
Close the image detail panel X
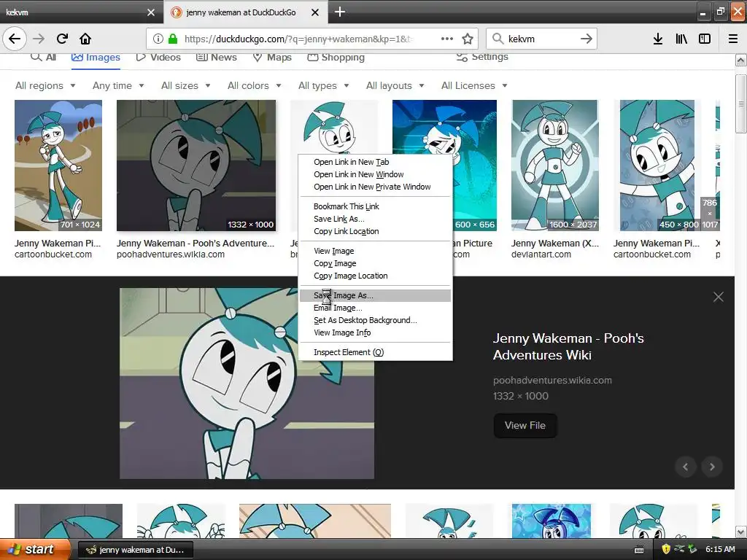point(719,297)
